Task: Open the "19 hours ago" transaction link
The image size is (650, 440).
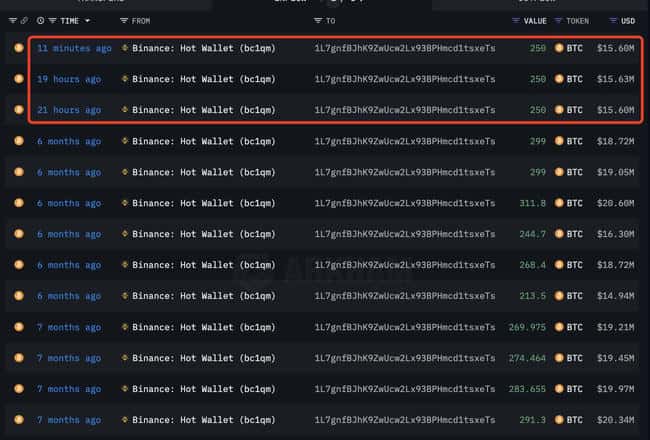Action: [68, 79]
